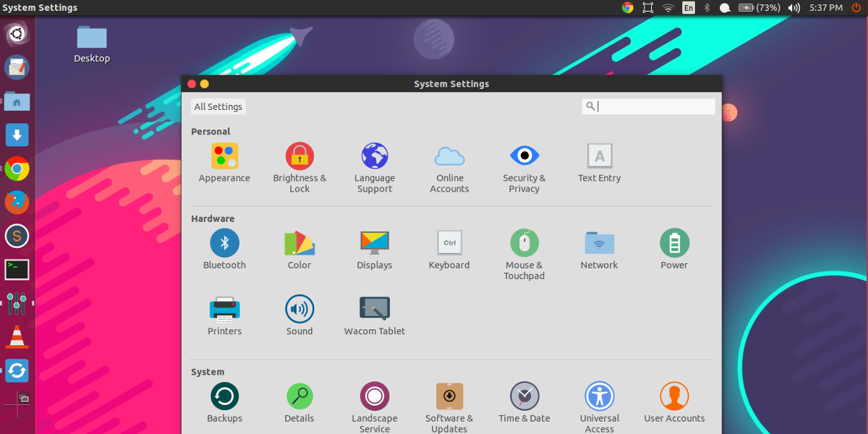
Task: Open User Accounts settings
Action: coord(674,403)
